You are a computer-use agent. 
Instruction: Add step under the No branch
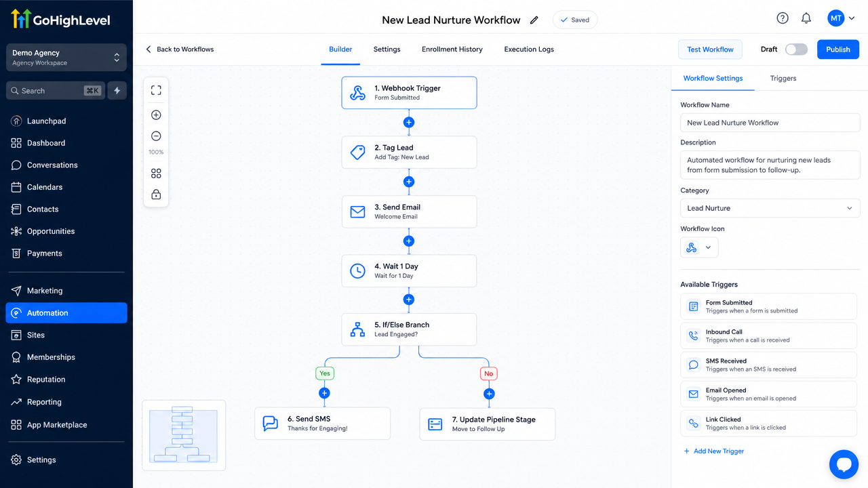pos(489,394)
